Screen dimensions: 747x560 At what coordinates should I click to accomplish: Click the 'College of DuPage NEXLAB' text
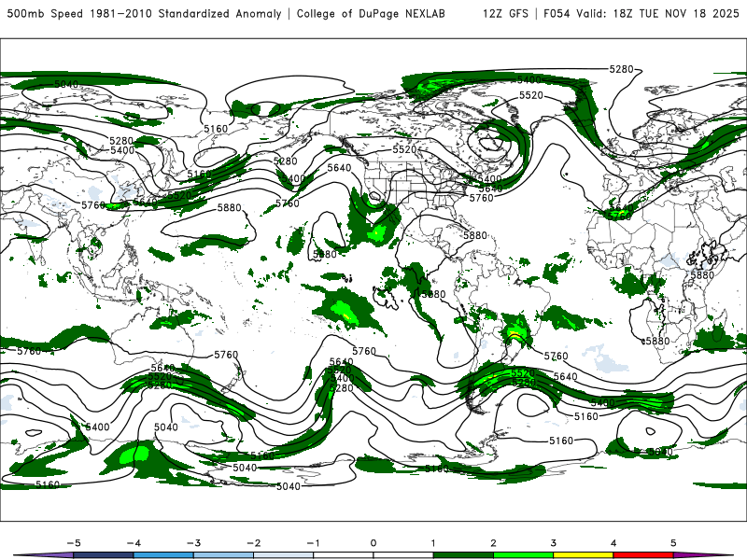coord(371,13)
